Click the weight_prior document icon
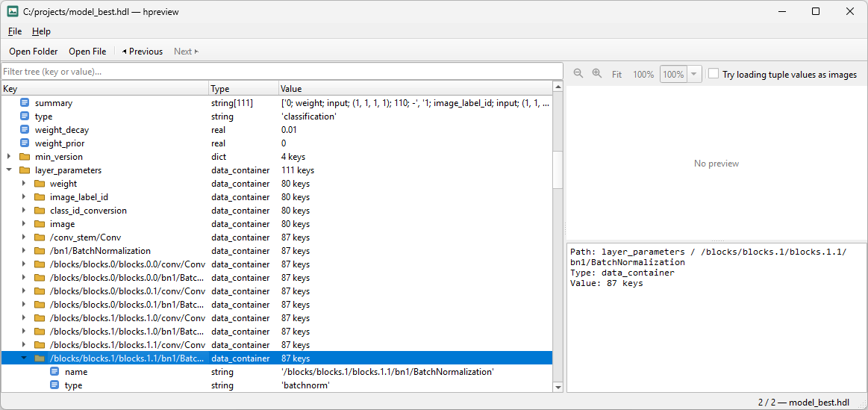This screenshot has width=868, height=410. pos(25,143)
